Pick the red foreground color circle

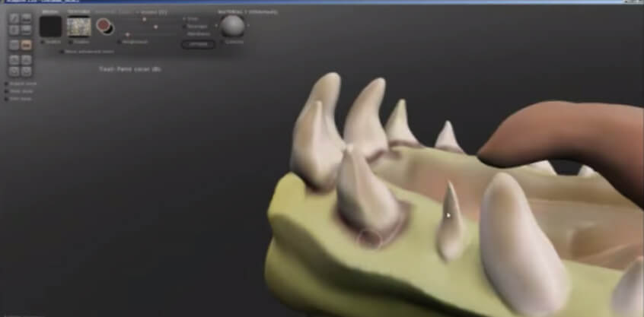(x=103, y=24)
